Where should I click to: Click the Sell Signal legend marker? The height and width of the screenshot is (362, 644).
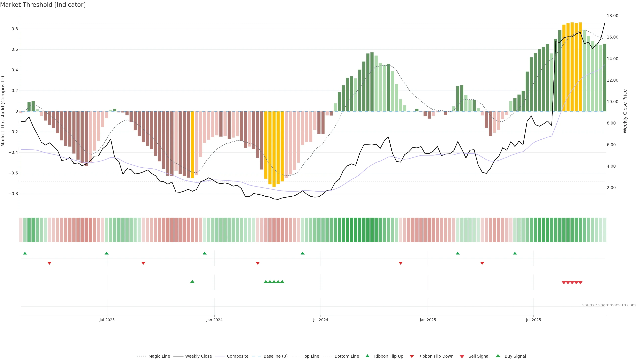point(462,356)
